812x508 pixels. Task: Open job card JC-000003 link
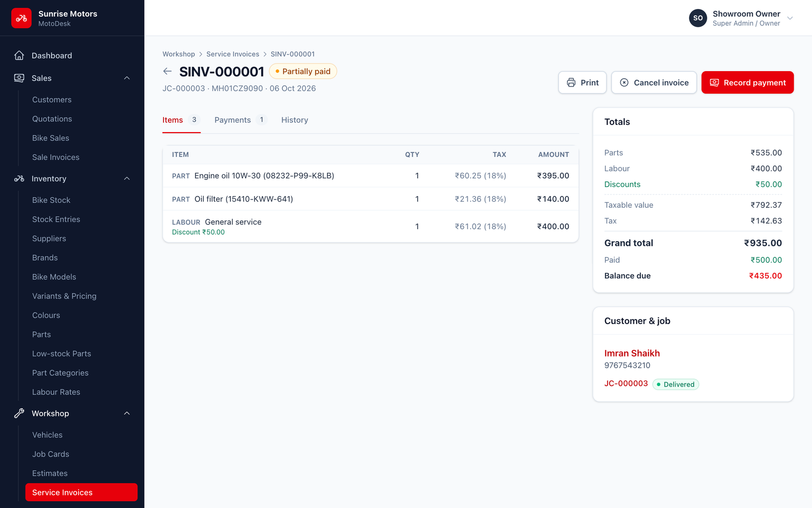tap(626, 384)
